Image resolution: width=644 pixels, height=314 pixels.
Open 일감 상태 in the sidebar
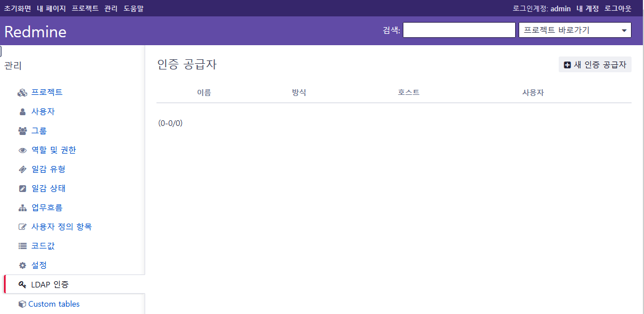(x=49, y=189)
